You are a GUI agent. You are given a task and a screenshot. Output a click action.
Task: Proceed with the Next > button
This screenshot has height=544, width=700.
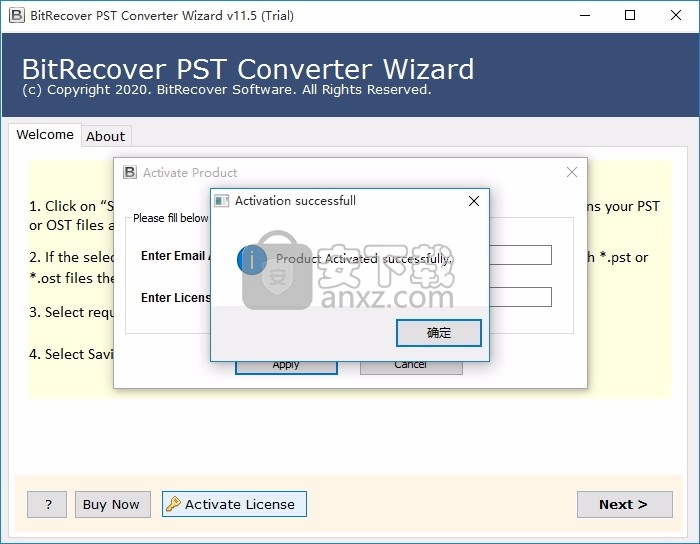pyautogui.click(x=625, y=504)
